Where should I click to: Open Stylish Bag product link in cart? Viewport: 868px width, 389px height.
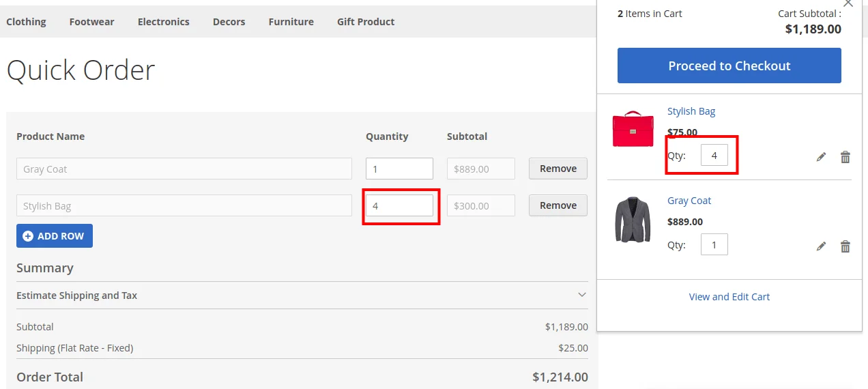tap(691, 111)
